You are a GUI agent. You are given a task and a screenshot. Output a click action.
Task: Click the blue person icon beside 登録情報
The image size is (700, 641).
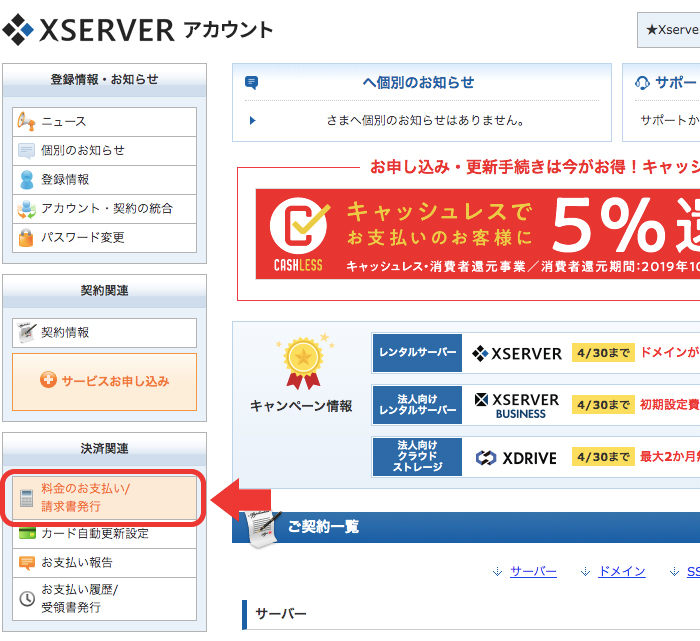pyautogui.click(x=26, y=179)
